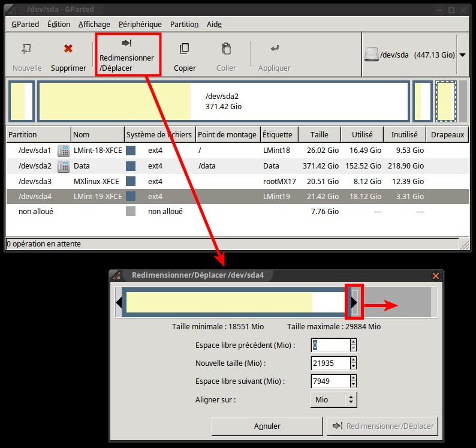Open the Partition menu
The image size is (476, 448).
[184, 24]
